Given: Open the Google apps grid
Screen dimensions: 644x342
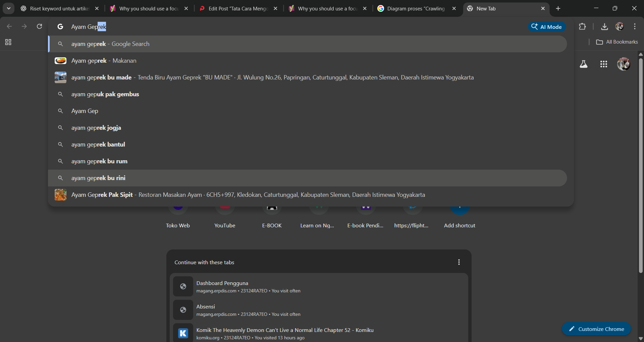Looking at the screenshot, I should [604, 64].
